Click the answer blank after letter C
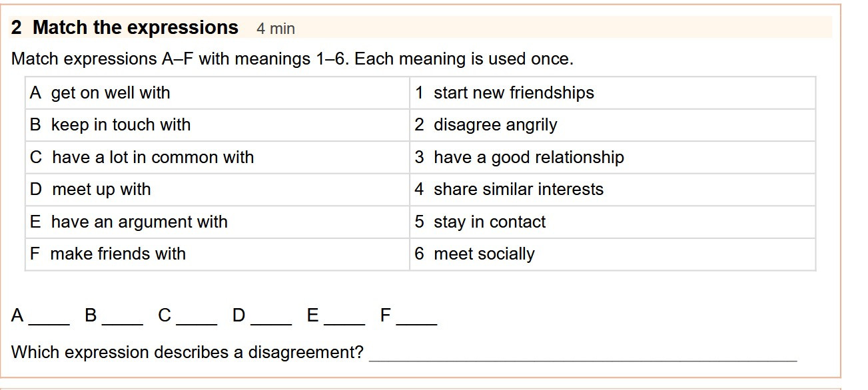 (197, 317)
